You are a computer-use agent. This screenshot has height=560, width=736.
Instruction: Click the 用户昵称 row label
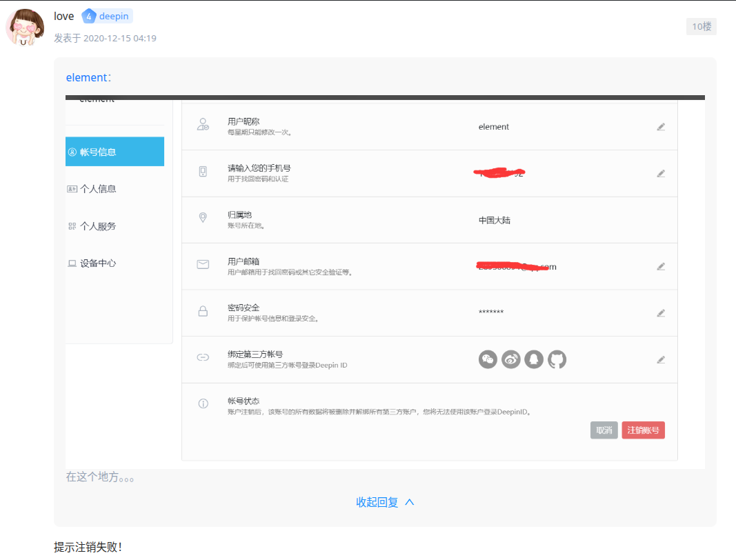pos(243,121)
